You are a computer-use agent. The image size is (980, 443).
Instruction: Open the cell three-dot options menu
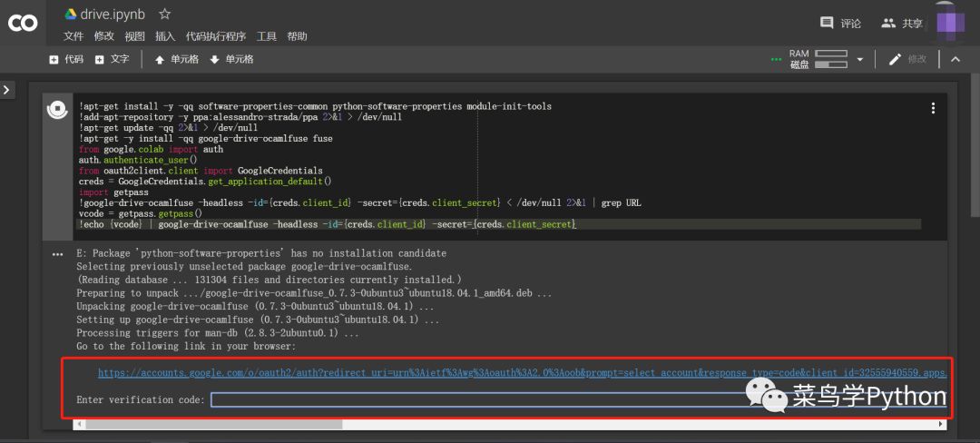(x=933, y=108)
